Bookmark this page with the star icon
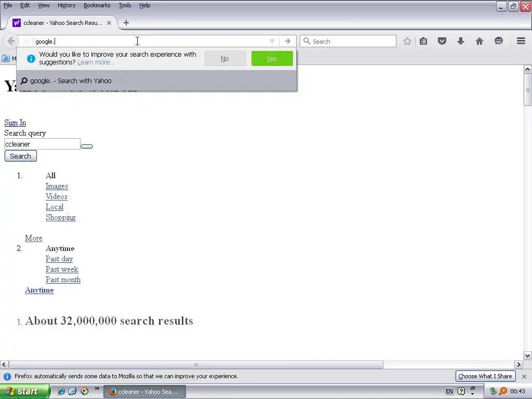Image resolution: width=532 pixels, height=399 pixels. pos(407,42)
